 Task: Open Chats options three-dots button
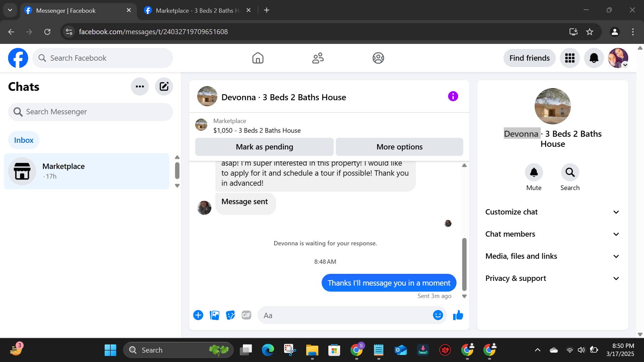(140, 86)
